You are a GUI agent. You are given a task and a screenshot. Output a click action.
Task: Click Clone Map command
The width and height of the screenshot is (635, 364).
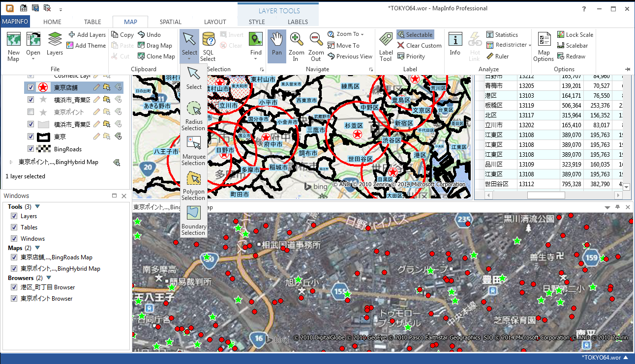coord(156,56)
